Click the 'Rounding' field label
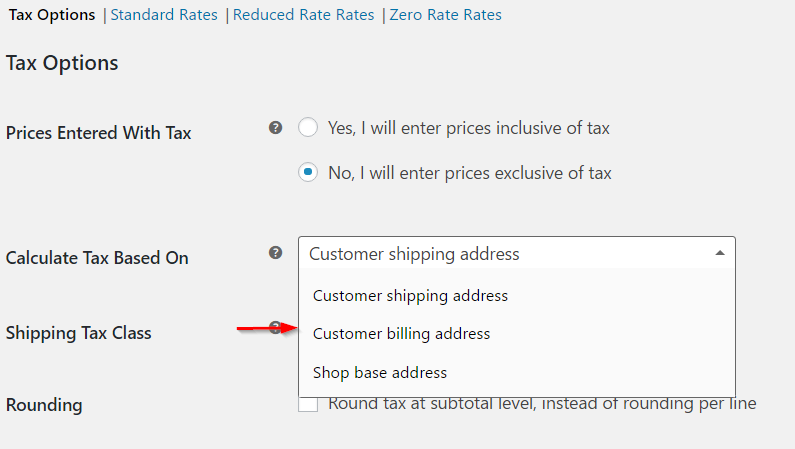The image size is (795, 449). (x=44, y=405)
